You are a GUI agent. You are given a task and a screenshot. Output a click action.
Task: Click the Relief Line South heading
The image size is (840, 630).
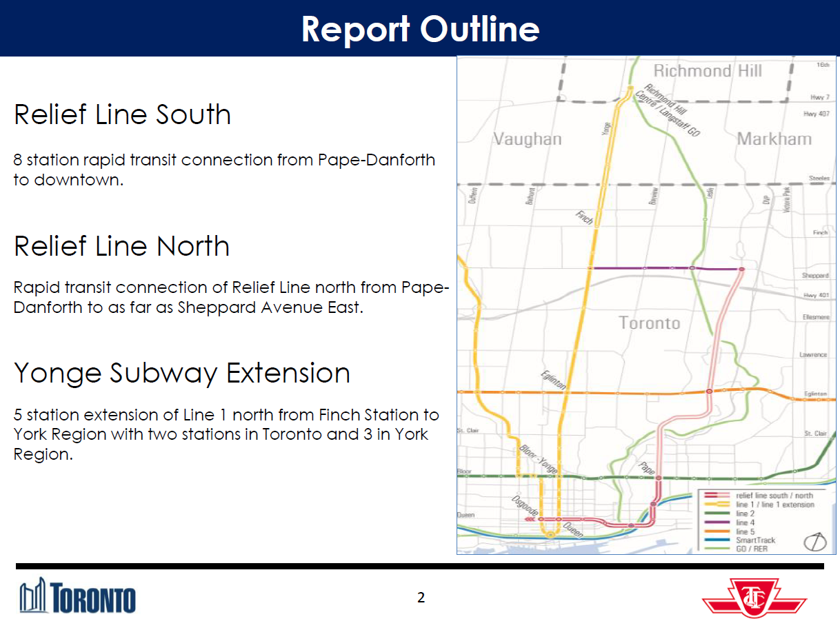click(x=122, y=114)
